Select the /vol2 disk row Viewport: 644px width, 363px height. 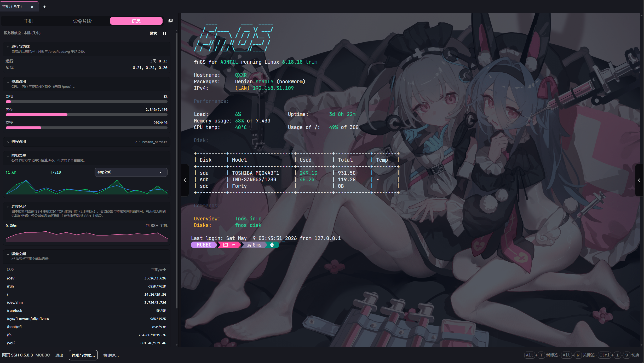87,343
